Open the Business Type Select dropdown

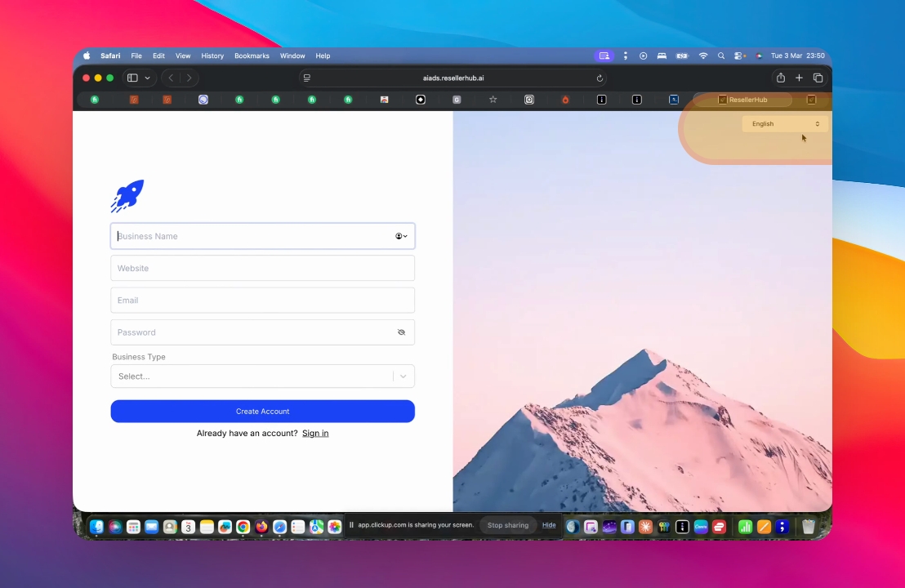pyautogui.click(x=263, y=376)
